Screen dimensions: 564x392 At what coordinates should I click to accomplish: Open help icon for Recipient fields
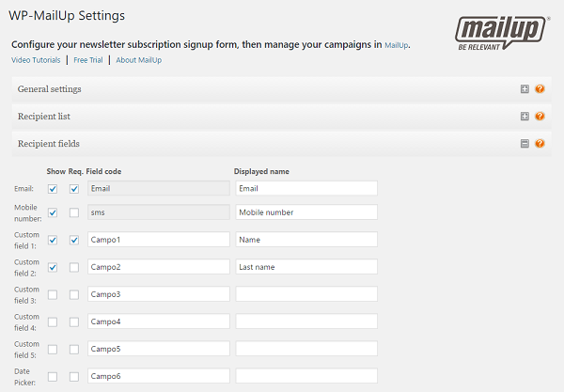pos(540,144)
